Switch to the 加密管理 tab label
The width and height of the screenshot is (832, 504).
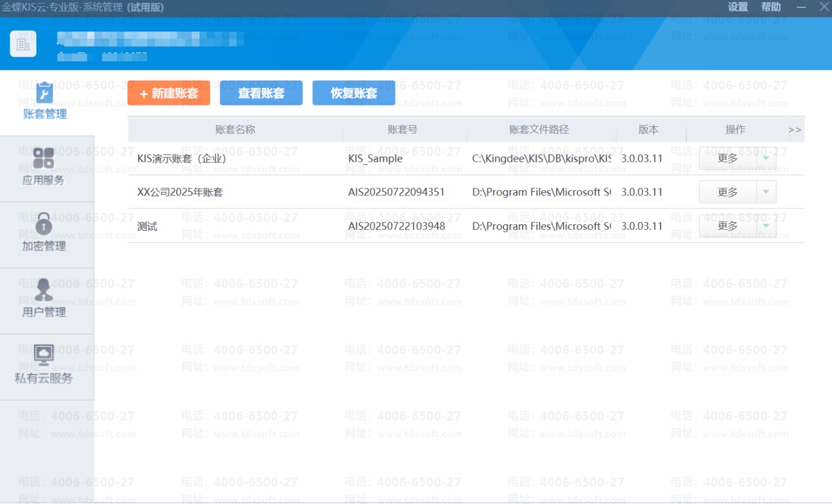pyautogui.click(x=43, y=246)
